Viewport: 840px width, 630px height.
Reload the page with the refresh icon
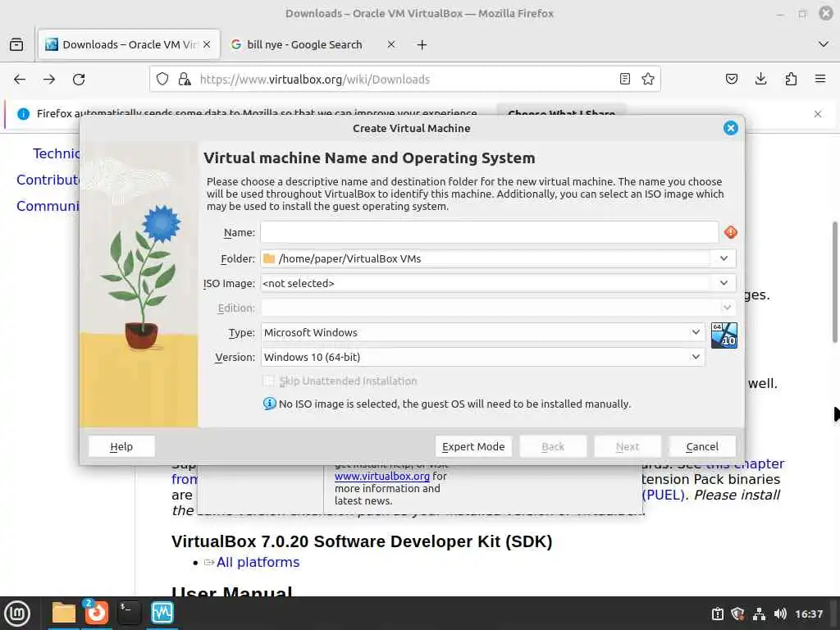pyautogui.click(x=79, y=80)
